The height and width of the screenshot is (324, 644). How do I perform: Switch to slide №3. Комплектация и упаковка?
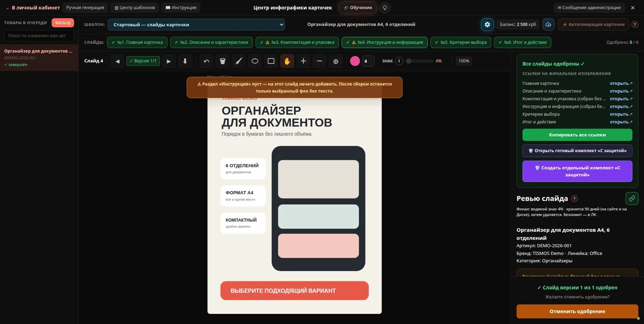(x=297, y=42)
